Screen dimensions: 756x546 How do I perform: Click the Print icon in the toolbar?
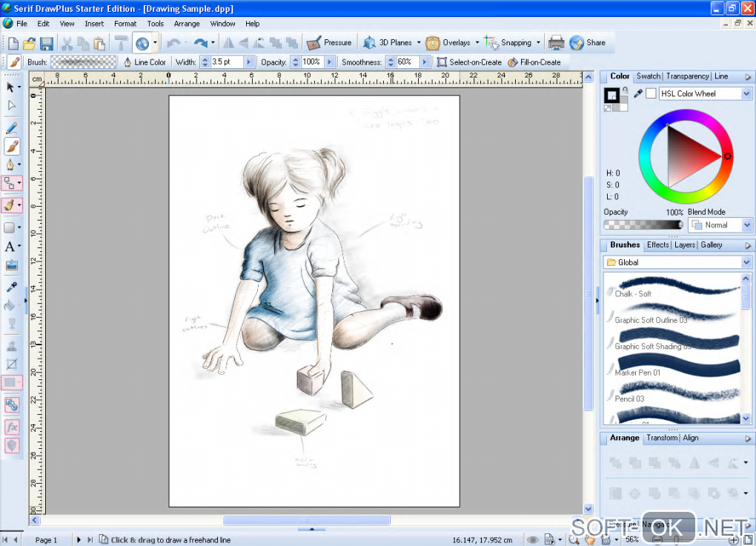pyautogui.click(x=556, y=43)
